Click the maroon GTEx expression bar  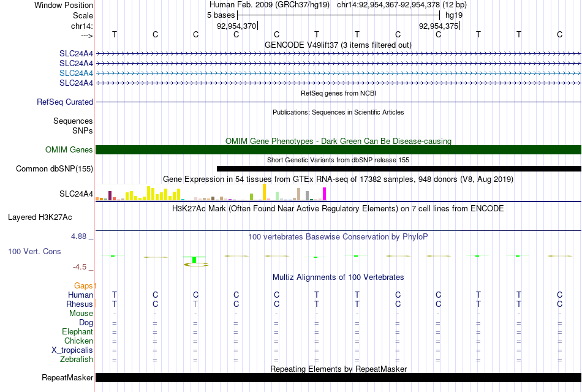[x=110, y=195]
